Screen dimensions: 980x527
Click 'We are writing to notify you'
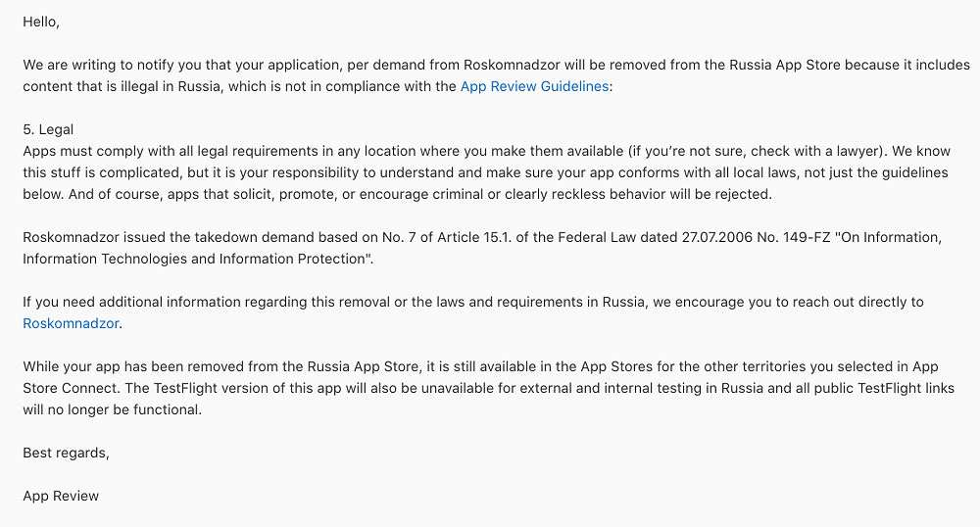pos(113,65)
